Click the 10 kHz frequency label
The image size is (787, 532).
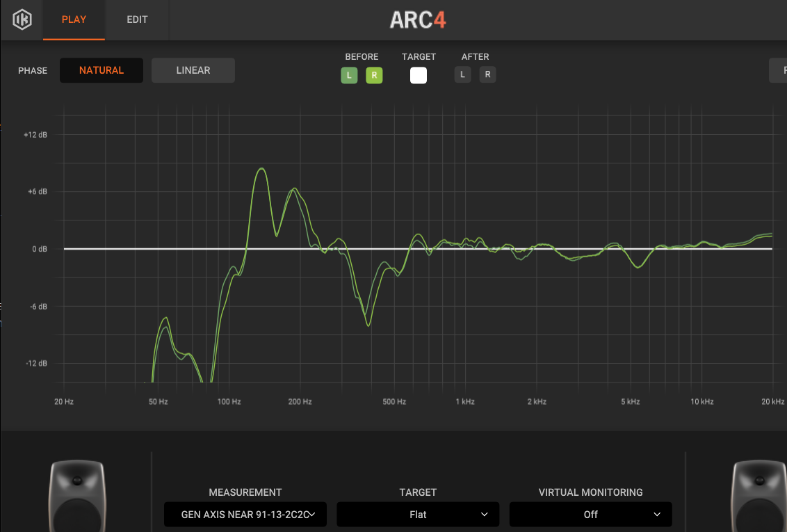701,401
